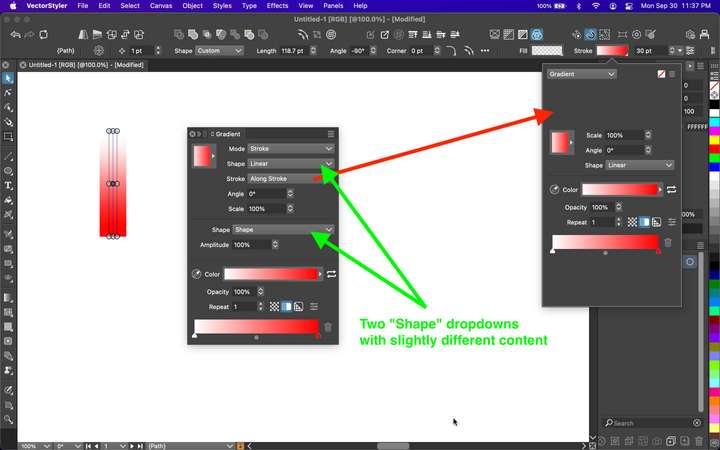Click the Amplitude 100% field
Screen dimensions: 720x450
252,245
